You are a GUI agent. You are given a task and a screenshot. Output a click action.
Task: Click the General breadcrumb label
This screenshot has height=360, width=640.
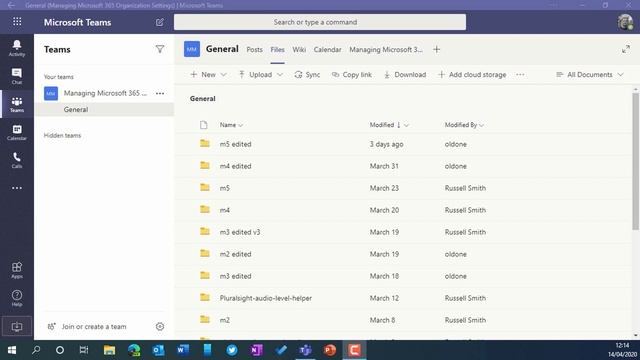(202, 99)
